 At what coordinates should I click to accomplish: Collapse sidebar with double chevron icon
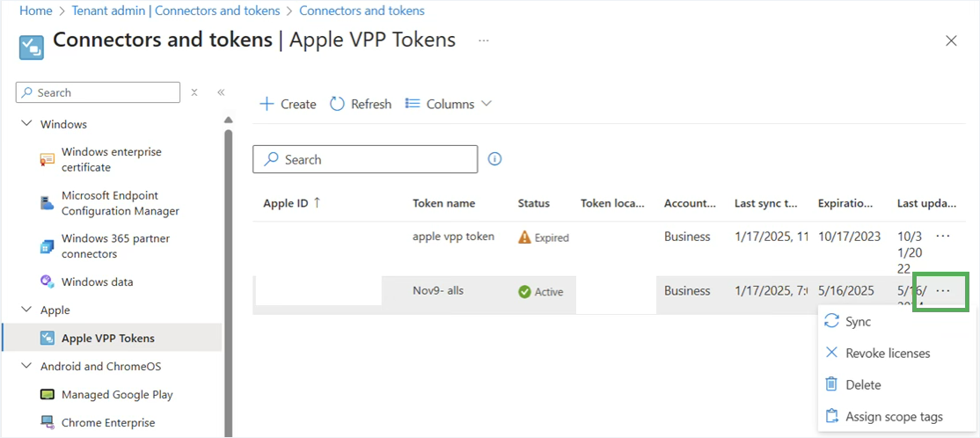click(221, 92)
